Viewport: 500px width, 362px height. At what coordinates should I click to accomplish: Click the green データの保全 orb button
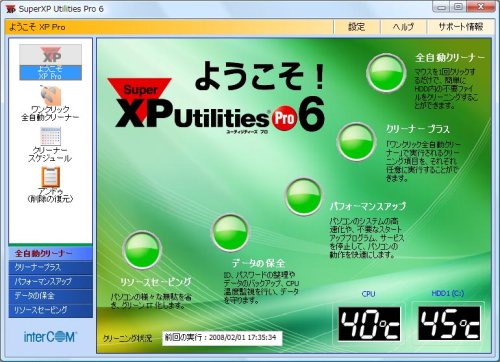(x=230, y=233)
